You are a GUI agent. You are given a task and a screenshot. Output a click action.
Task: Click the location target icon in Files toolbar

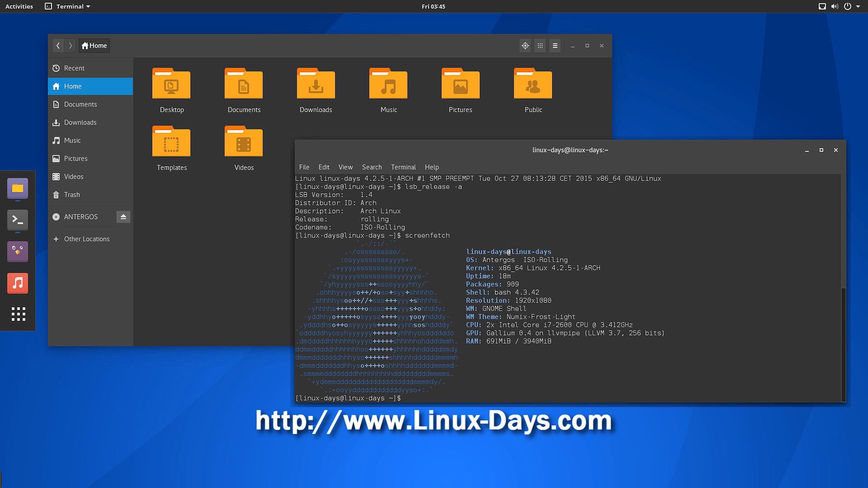click(525, 46)
